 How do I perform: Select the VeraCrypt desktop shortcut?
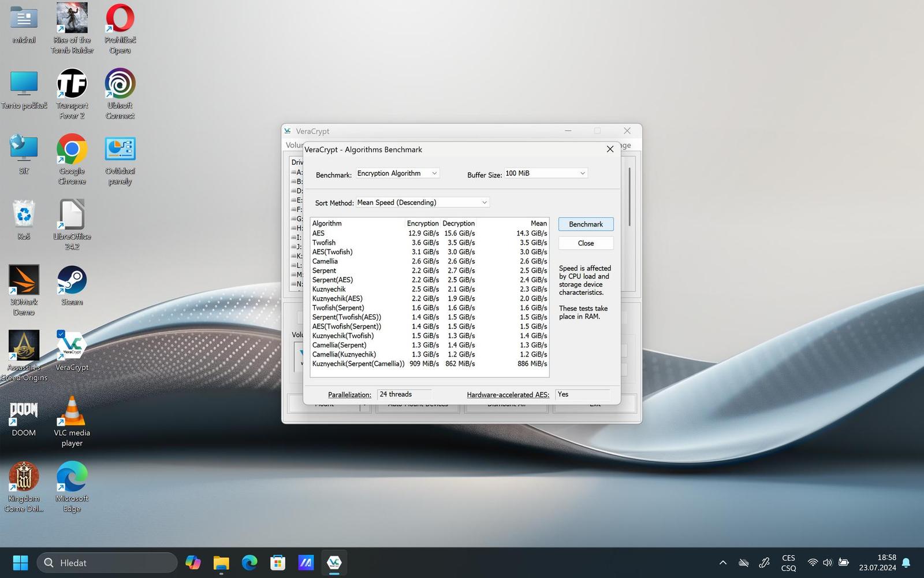[72, 351]
